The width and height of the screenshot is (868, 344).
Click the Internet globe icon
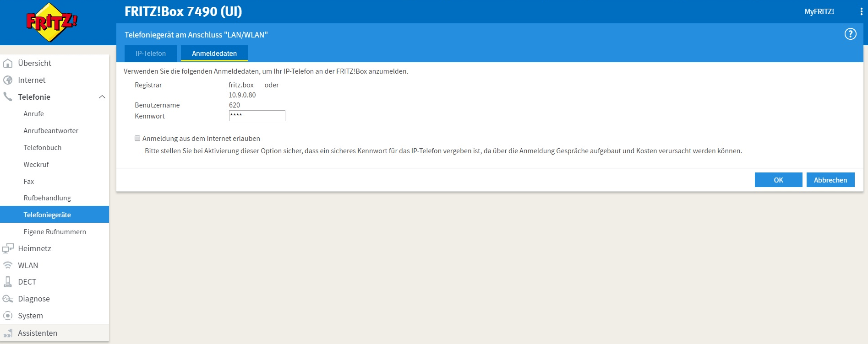pyautogui.click(x=8, y=80)
